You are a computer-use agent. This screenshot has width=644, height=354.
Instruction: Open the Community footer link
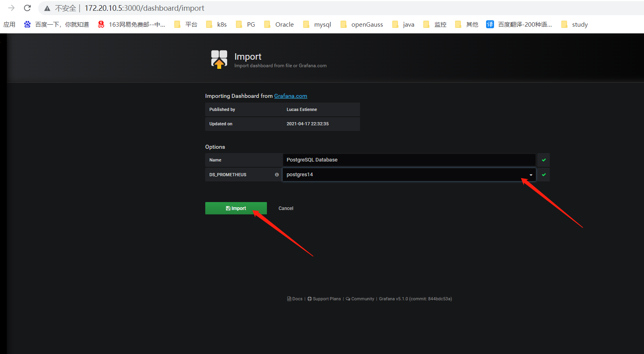point(360,299)
